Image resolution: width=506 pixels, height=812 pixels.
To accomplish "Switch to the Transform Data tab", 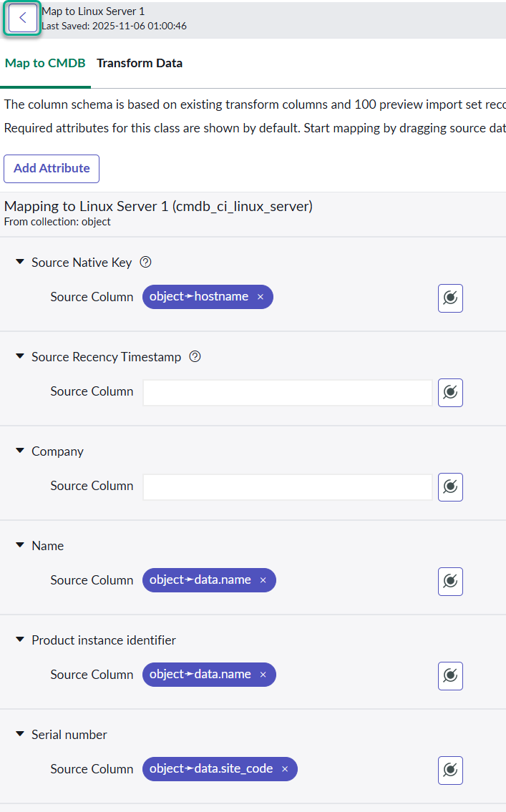I will [140, 63].
